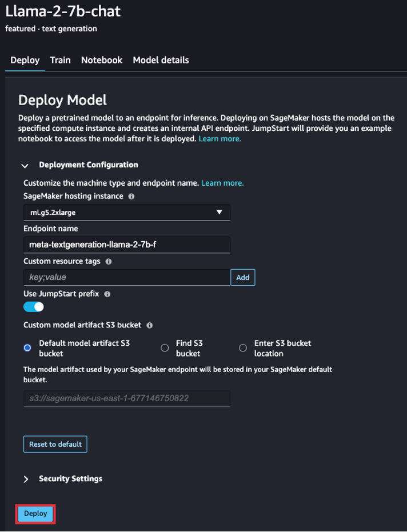Click the Use JumpStart prefix label
The width and height of the screenshot is (407, 532).
point(61,294)
